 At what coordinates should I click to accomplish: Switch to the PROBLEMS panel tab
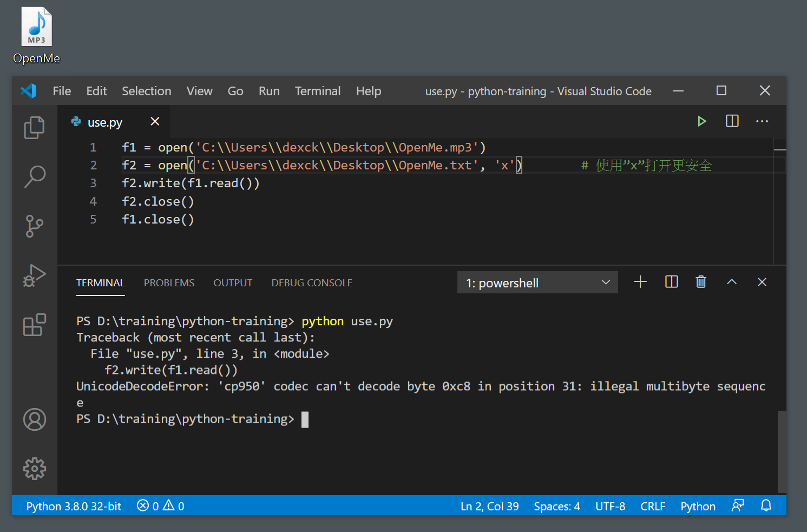click(169, 283)
